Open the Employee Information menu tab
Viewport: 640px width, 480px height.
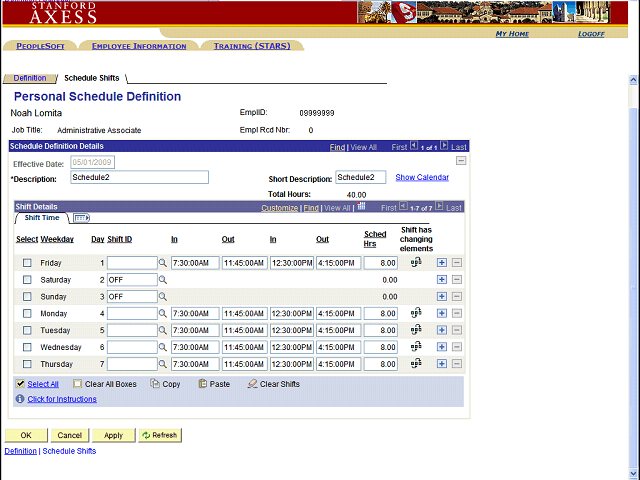[139, 46]
